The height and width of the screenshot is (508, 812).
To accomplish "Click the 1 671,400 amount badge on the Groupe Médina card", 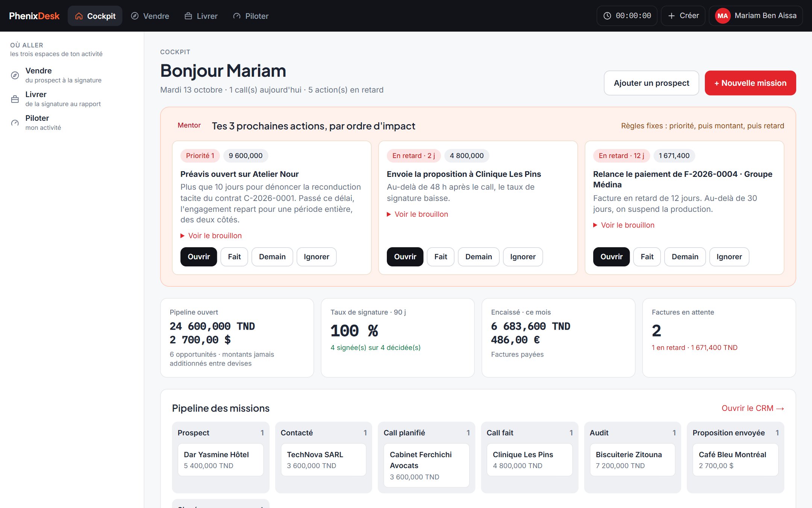I will [674, 156].
